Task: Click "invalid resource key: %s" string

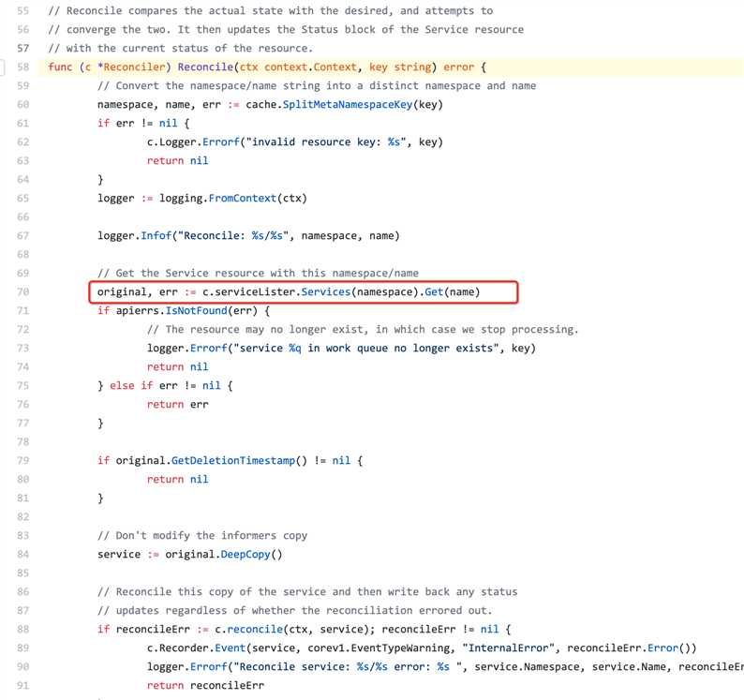Action: point(325,141)
